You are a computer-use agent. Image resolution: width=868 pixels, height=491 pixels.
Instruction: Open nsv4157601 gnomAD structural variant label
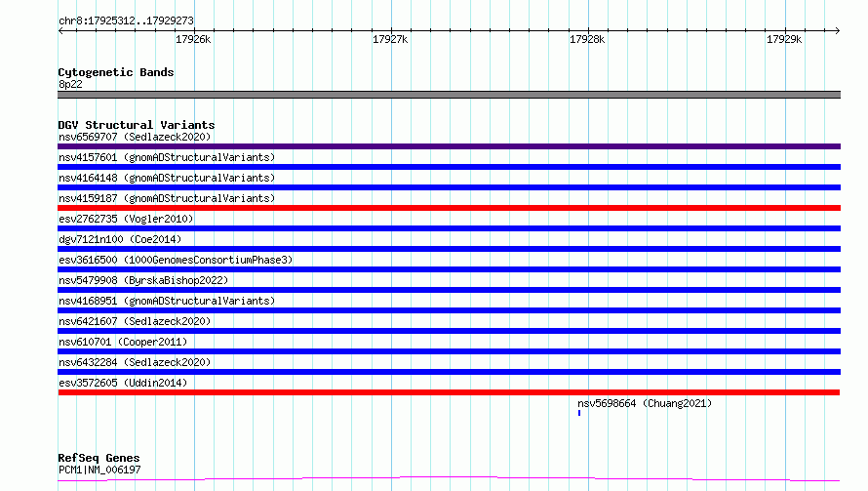[167, 157]
